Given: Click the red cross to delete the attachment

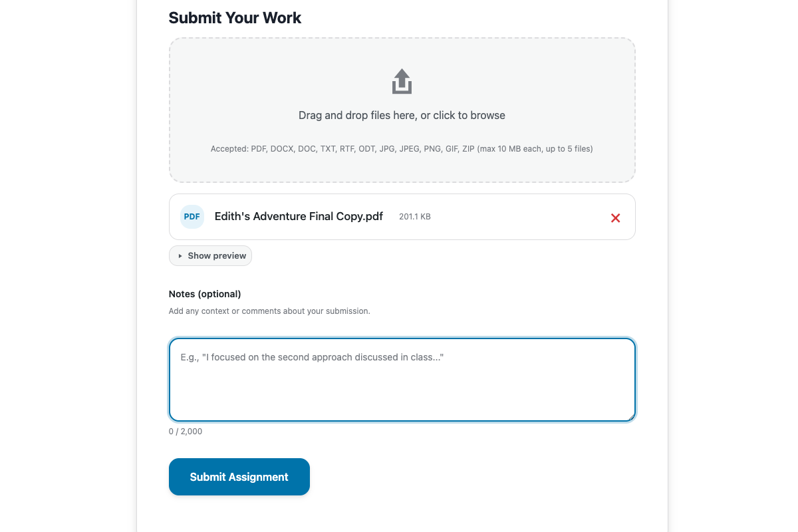Looking at the screenshot, I should pos(615,217).
